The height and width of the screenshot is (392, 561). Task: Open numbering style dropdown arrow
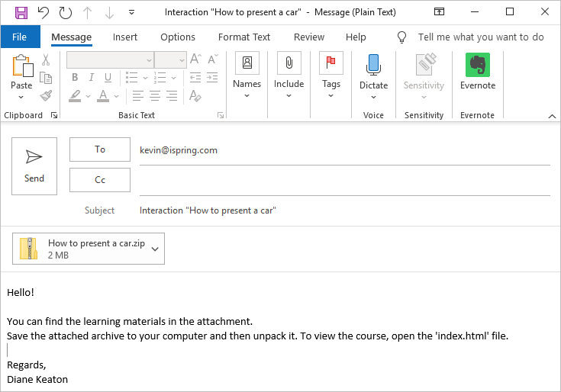[x=173, y=78]
